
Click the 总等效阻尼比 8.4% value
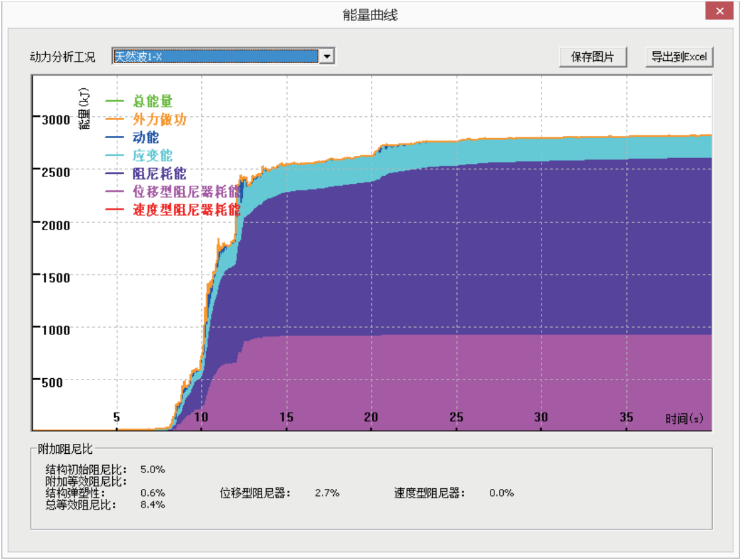click(x=153, y=505)
